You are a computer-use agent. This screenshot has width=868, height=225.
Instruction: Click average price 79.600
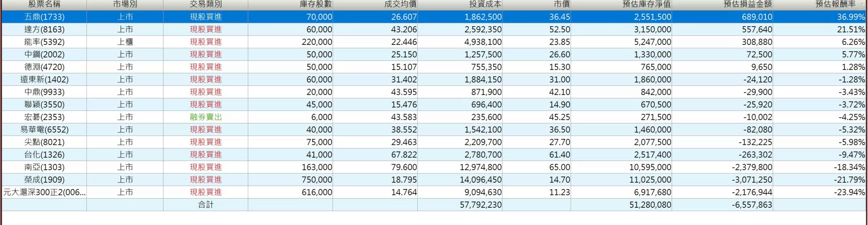tap(404, 167)
